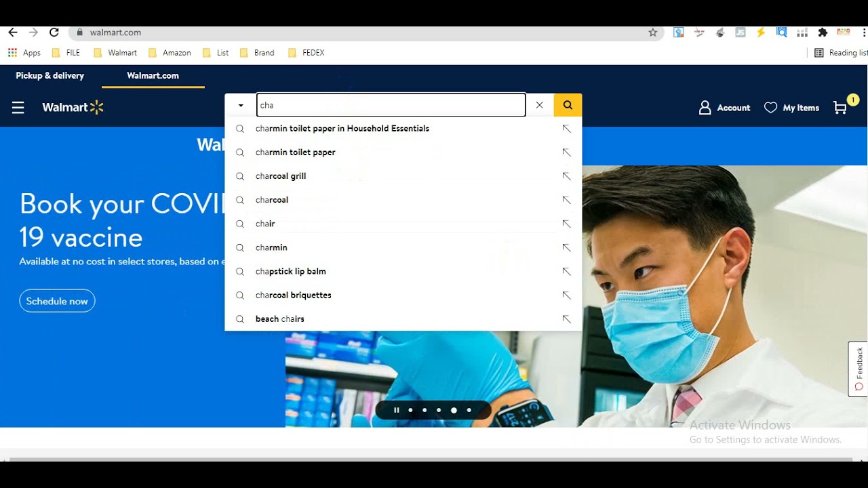The width and height of the screenshot is (868, 488).
Task: Open Chrome Extensions puzzle icon
Action: coord(823,32)
